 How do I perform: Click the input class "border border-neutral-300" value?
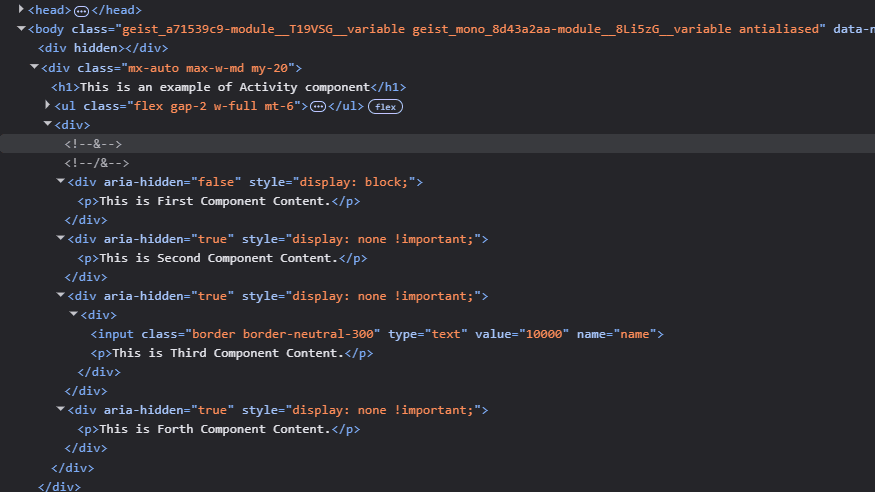286,334
